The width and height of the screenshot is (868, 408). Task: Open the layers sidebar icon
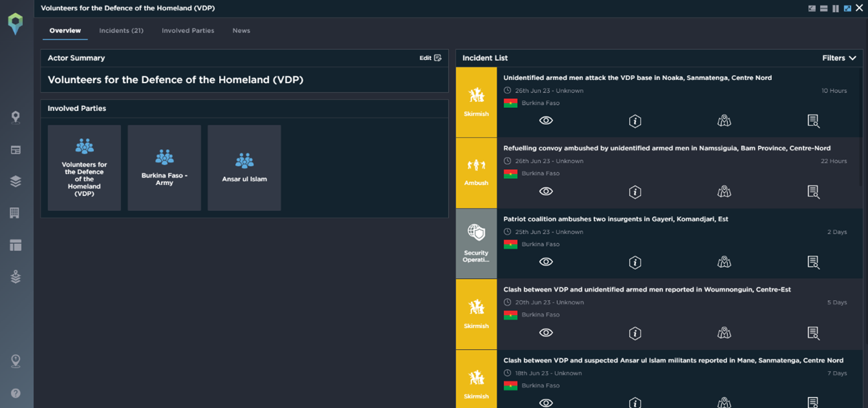16,181
